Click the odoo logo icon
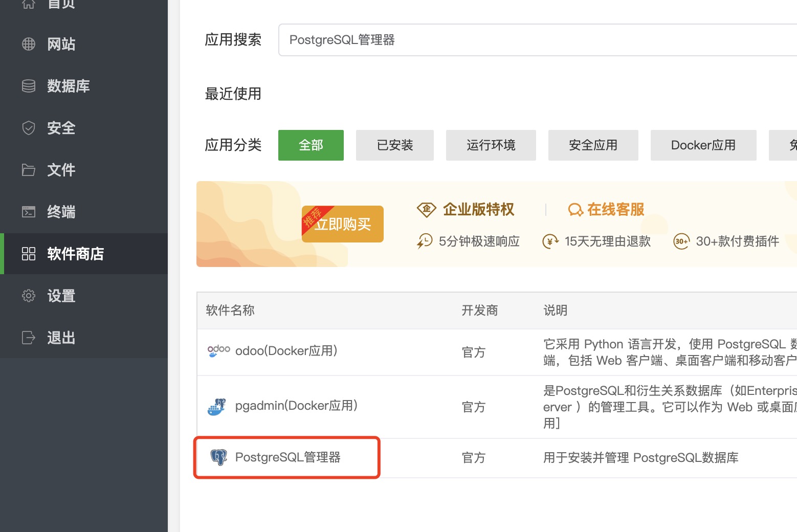The width and height of the screenshot is (797, 532). [218, 351]
